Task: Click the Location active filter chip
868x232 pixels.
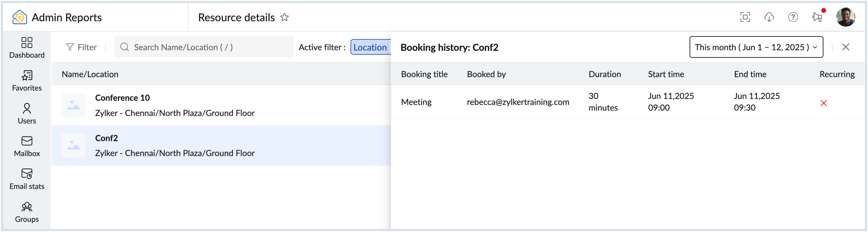Action: click(x=370, y=47)
